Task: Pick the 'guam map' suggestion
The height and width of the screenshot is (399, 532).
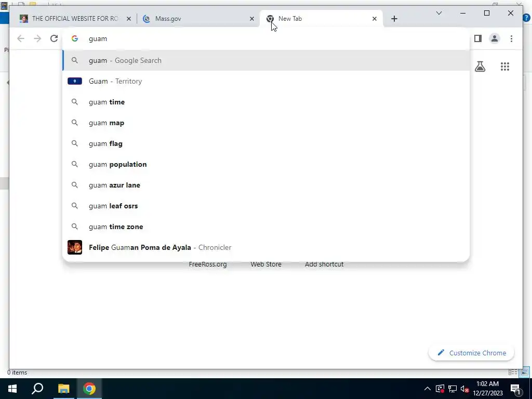Action: click(x=267, y=123)
